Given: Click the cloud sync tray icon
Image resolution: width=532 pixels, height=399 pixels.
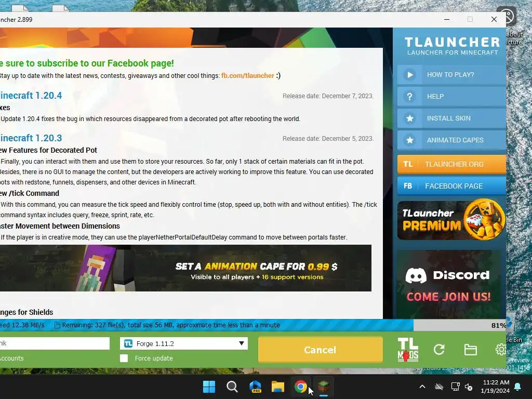Looking at the screenshot, I should tap(439, 387).
